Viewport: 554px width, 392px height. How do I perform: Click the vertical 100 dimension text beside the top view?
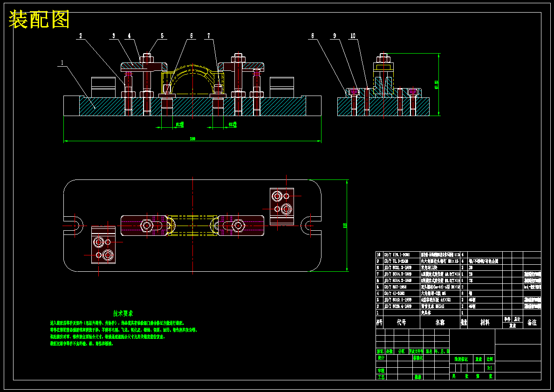point(345,225)
